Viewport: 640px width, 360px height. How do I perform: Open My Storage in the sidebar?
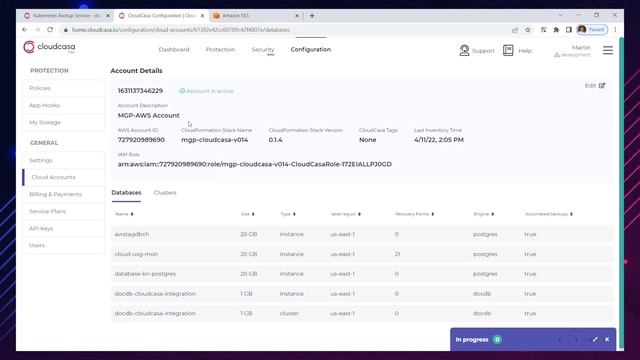63,122
